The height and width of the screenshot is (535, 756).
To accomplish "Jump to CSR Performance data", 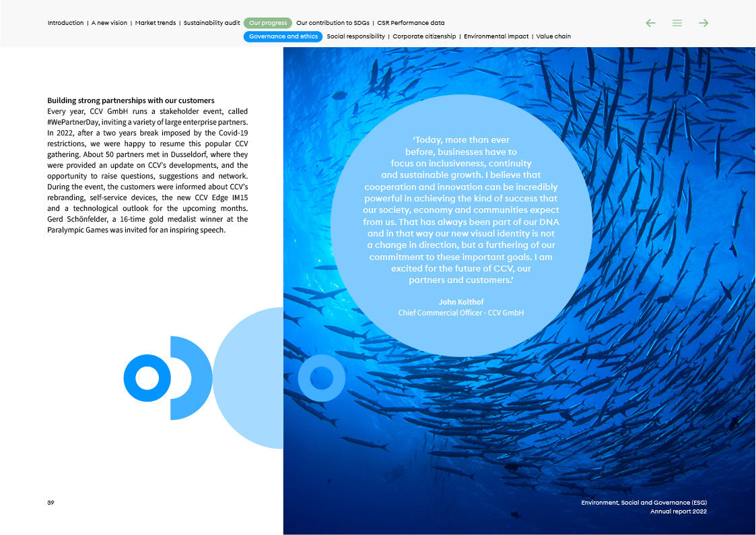I will point(411,23).
